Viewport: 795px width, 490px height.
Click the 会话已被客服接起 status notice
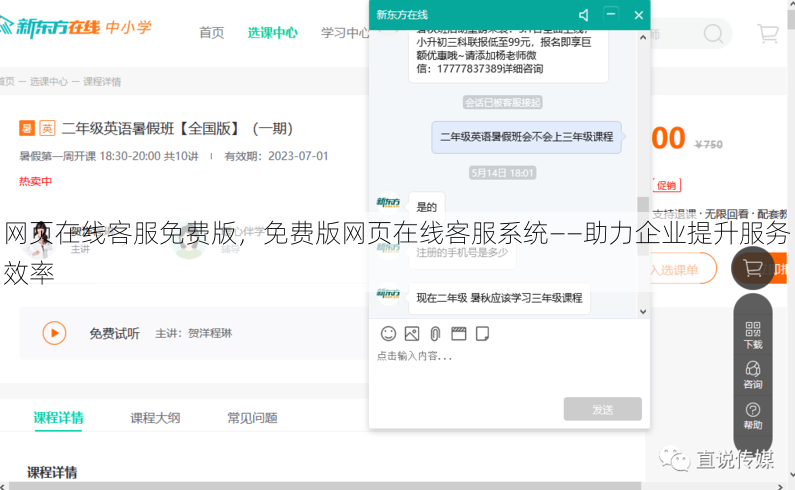[502, 102]
